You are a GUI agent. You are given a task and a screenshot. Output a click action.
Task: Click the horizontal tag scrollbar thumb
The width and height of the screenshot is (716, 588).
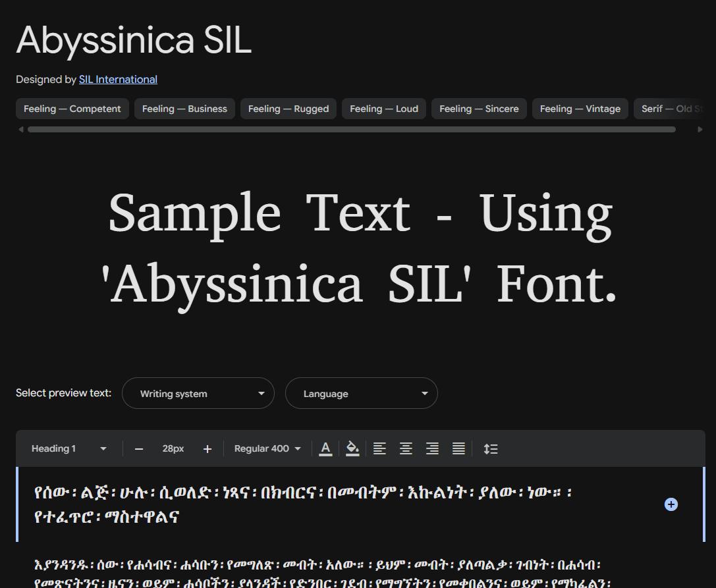[352, 130]
